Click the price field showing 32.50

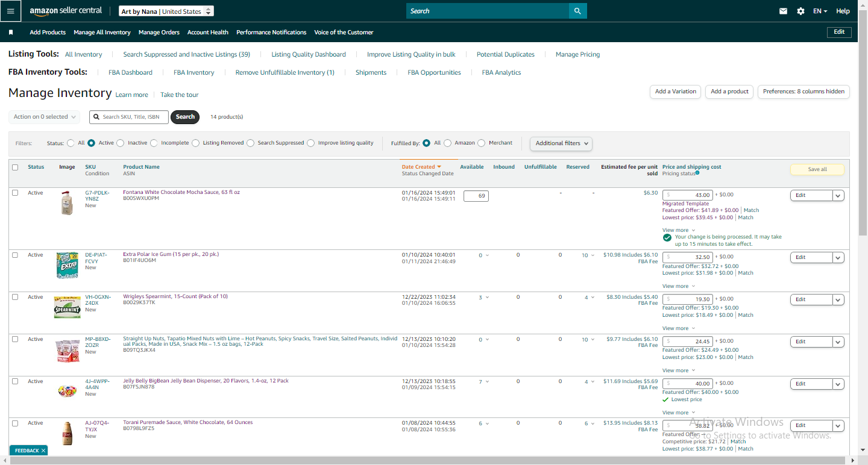click(688, 257)
